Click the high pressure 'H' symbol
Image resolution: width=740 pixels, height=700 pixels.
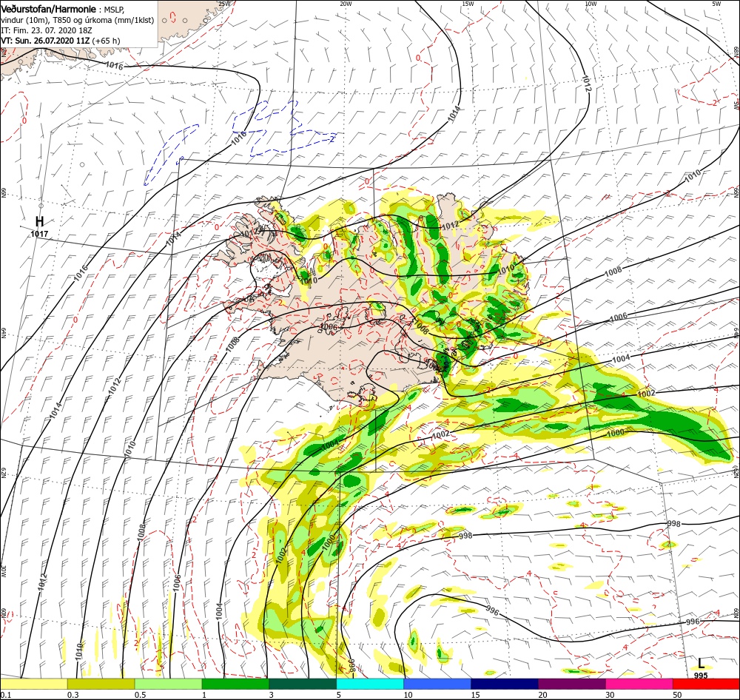pos(40,221)
